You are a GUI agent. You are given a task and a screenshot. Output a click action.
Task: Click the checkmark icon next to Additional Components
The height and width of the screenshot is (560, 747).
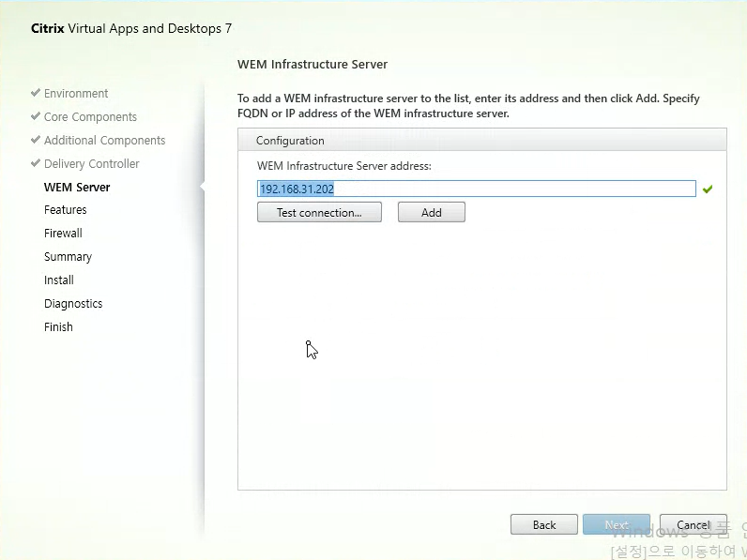tap(36, 140)
